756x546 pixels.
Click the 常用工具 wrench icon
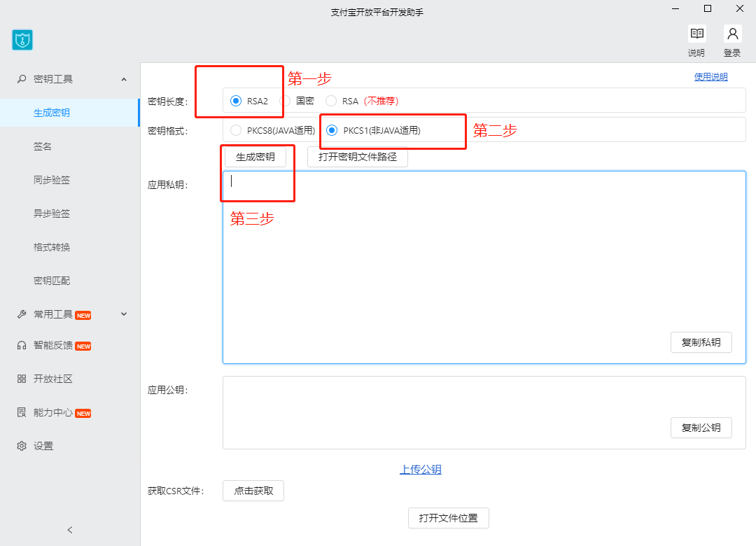[x=22, y=314]
